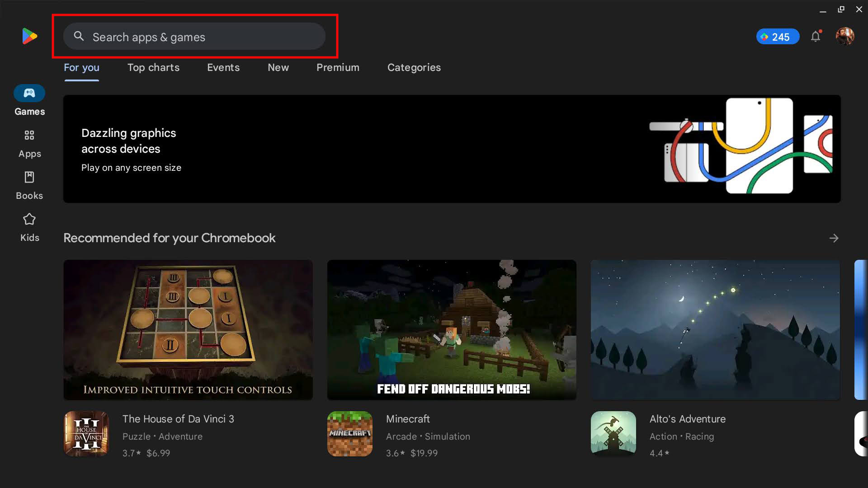Switch to the Top charts tab
Viewport: 868px width, 488px height.
(x=153, y=67)
